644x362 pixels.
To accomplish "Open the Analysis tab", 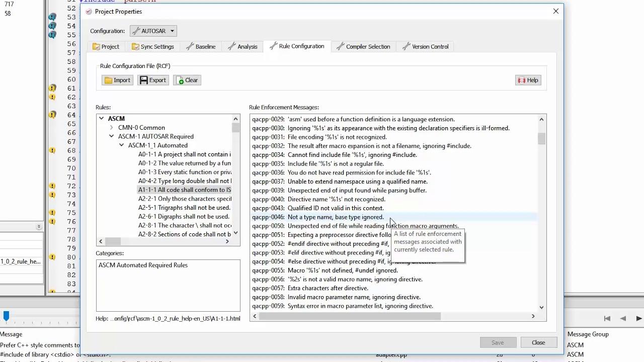I will click(x=243, y=47).
